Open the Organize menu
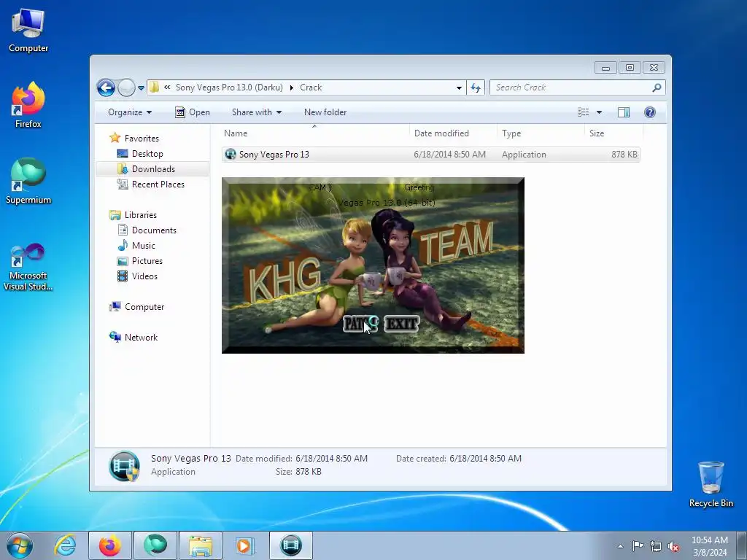The image size is (747, 560). (130, 112)
